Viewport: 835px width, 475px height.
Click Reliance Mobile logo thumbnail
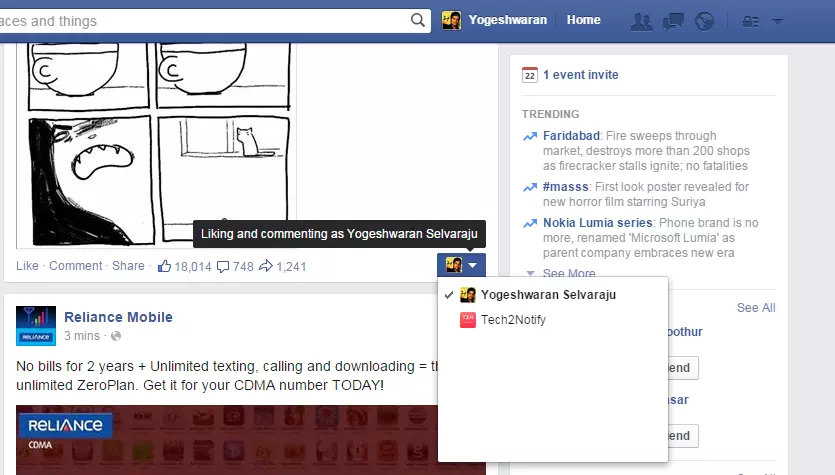(x=36, y=326)
